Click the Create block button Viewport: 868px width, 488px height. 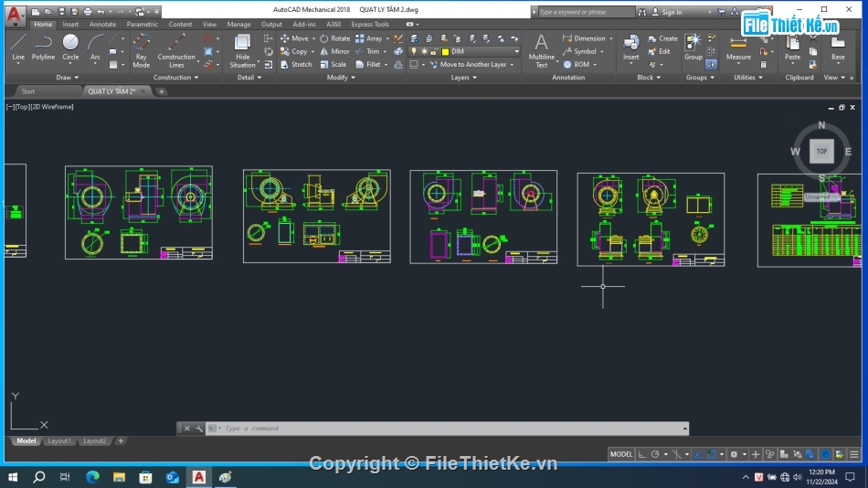point(662,38)
